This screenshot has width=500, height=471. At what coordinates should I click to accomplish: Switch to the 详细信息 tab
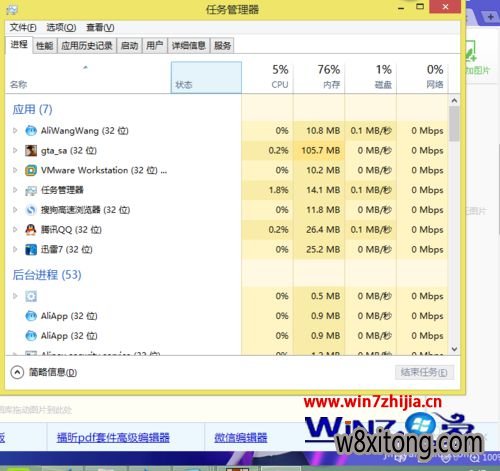(x=189, y=45)
